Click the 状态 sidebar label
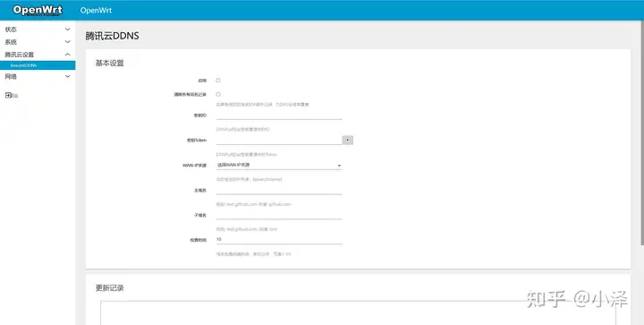644x325 pixels. [11, 30]
